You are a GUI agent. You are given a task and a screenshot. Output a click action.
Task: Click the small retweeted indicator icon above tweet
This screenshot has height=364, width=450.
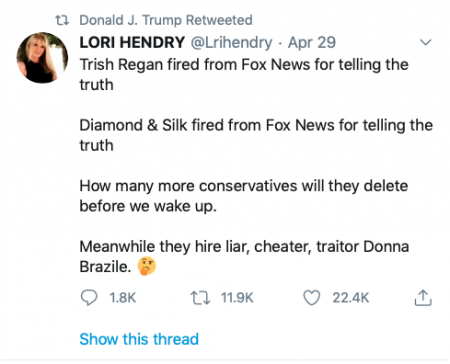[62, 21]
